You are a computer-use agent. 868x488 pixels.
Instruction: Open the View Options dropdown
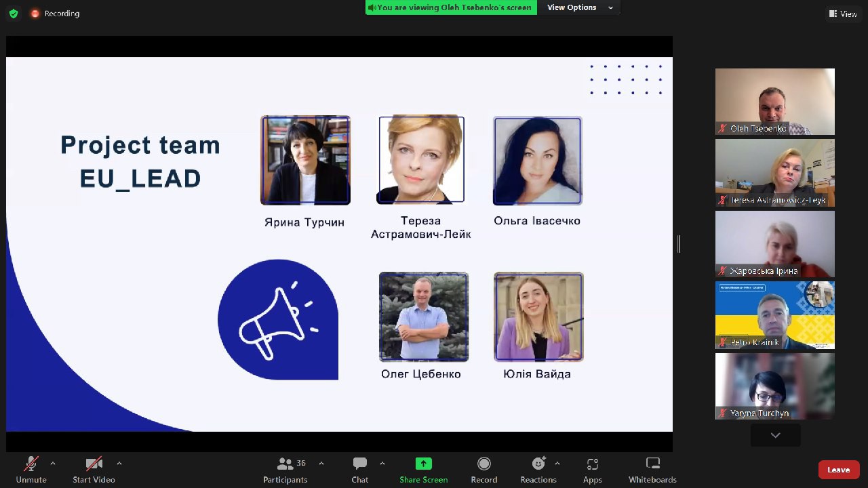tap(580, 7)
